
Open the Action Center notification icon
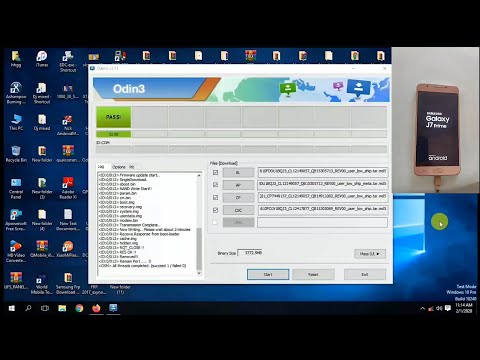tap(448, 308)
